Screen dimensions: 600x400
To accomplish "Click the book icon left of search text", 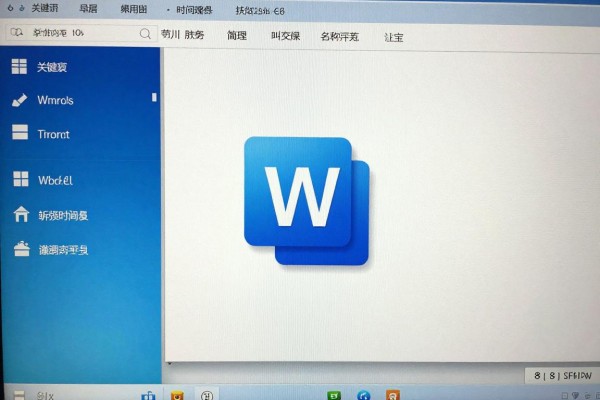I will (17, 32).
